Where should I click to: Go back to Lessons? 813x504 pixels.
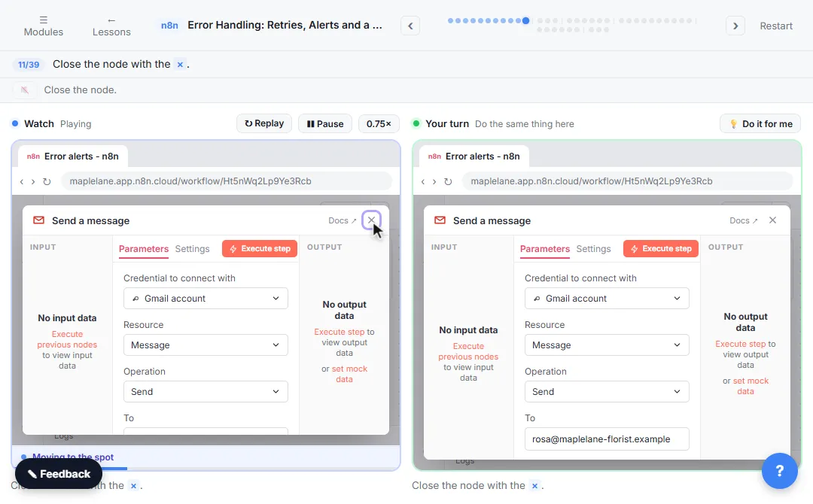[111, 26]
